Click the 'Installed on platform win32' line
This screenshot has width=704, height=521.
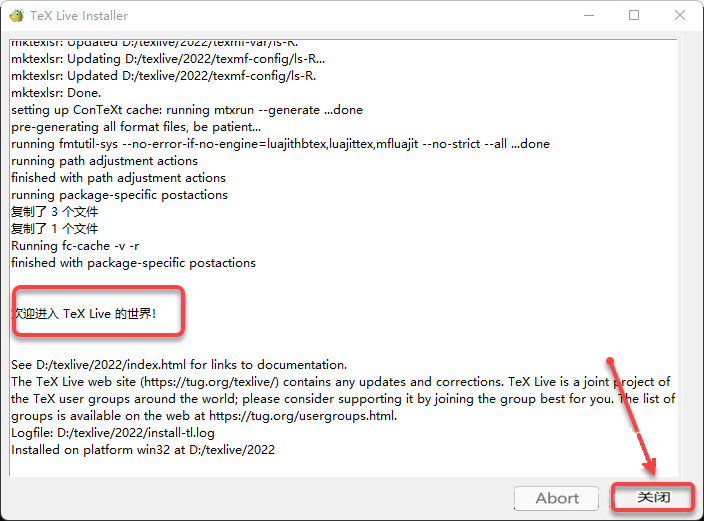[x=143, y=450]
